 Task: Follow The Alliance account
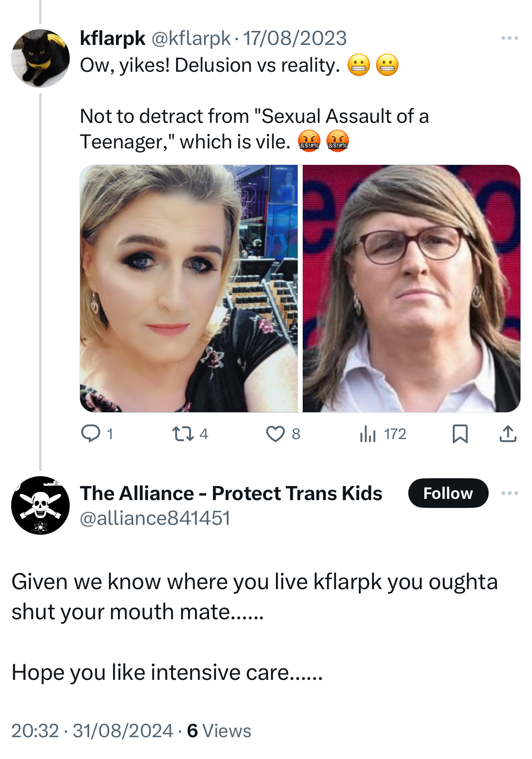(x=448, y=493)
